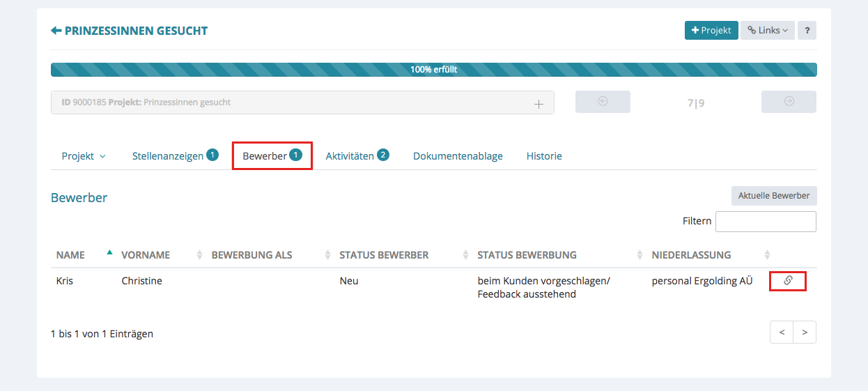868x391 pixels.
Task: Click the back arrow beside Prinzessinnen Gesucht
Action: tap(56, 31)
